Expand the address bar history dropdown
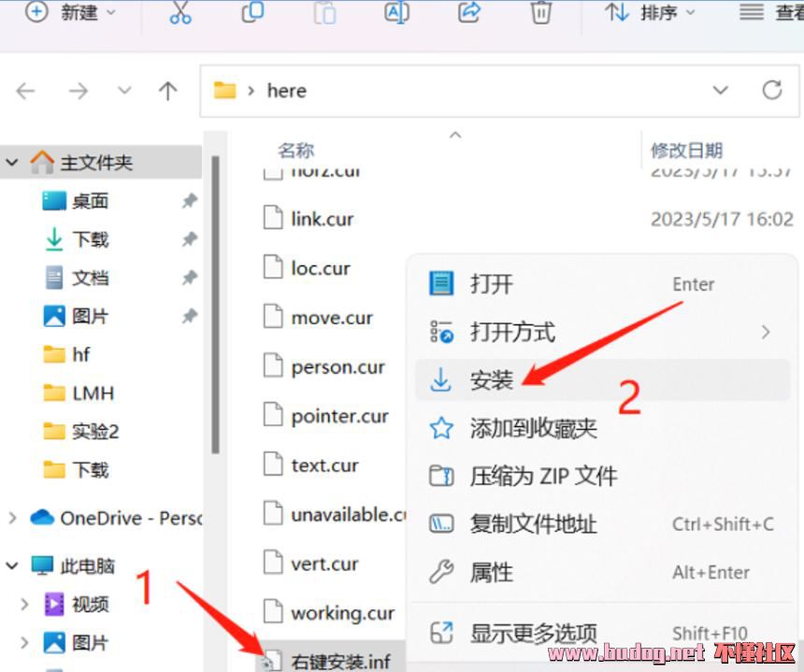 coord(721,91)
